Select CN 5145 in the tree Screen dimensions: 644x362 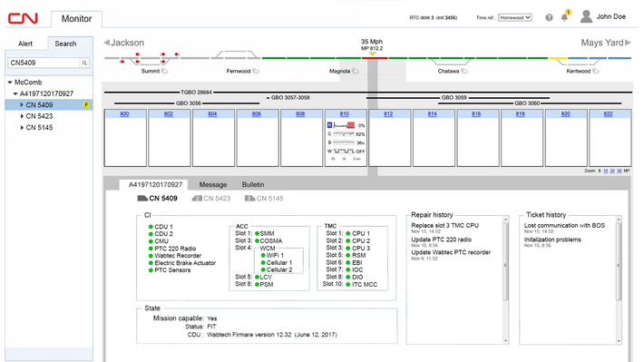[x=39, y=127]
